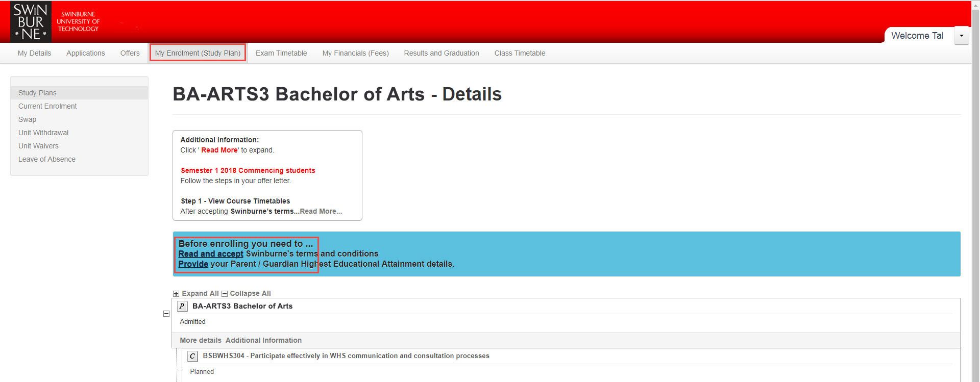Open the Welcome Tal dropdown arrow
Screen dimensions: 980x382
point(961,36)
